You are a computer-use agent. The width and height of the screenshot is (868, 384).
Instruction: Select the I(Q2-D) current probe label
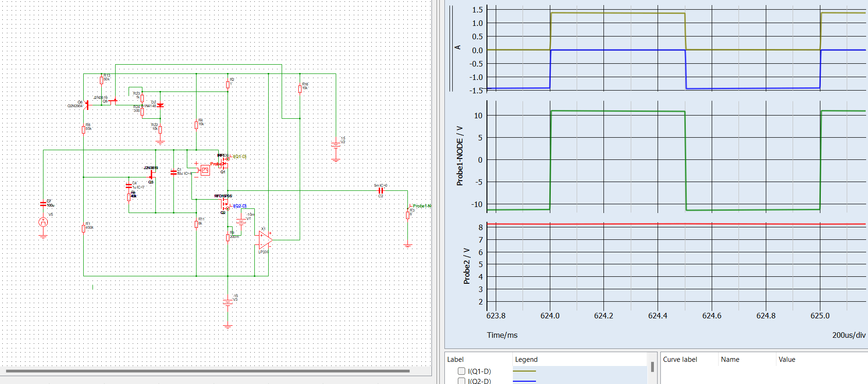click(240, 206)
